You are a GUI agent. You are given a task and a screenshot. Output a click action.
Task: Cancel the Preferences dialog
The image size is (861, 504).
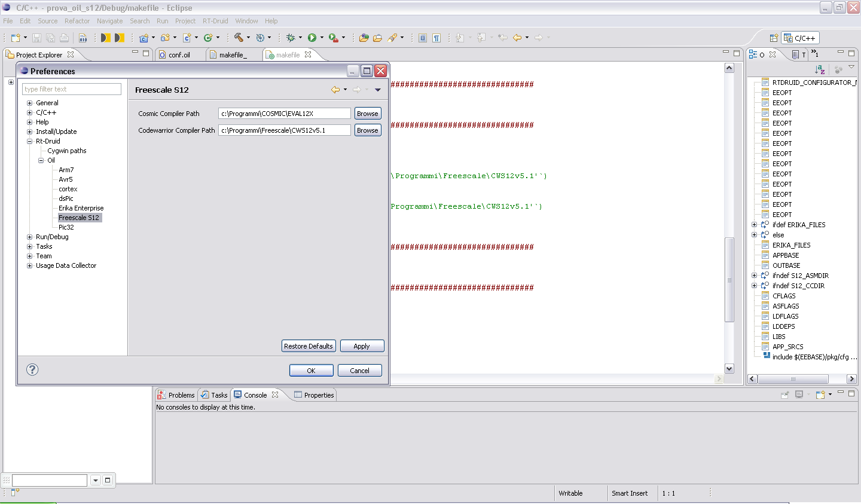pos(360,371)
